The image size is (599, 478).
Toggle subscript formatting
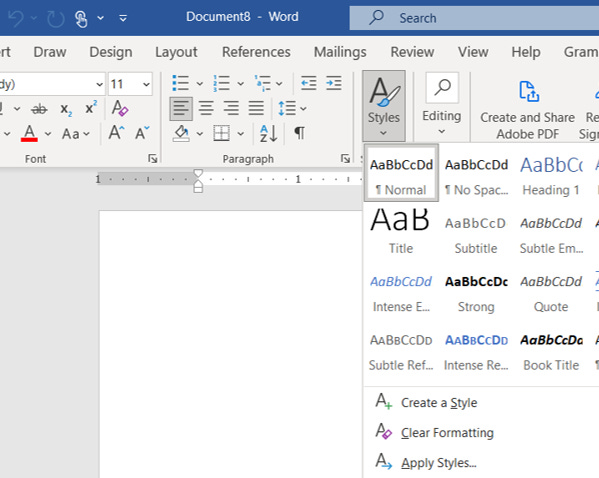coord(66,109)
